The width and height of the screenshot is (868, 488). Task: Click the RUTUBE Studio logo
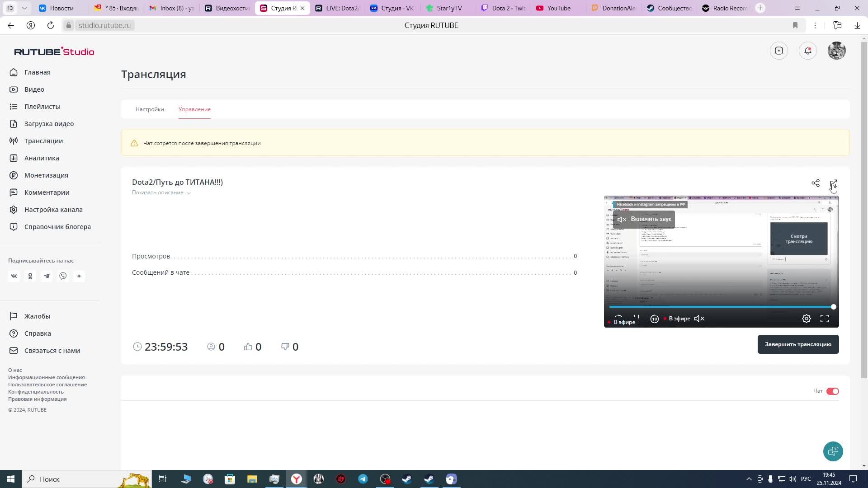coord(54,52)
